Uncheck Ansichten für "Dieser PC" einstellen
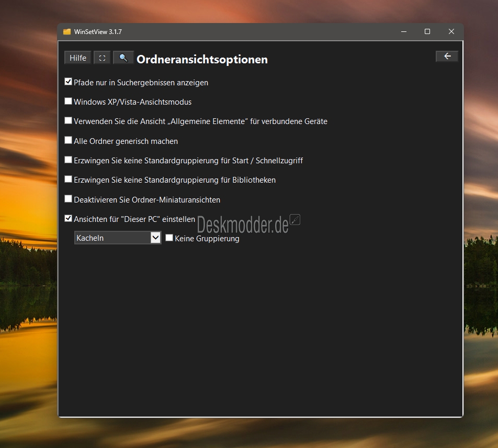The image size is (498, 448). [68, 219]
